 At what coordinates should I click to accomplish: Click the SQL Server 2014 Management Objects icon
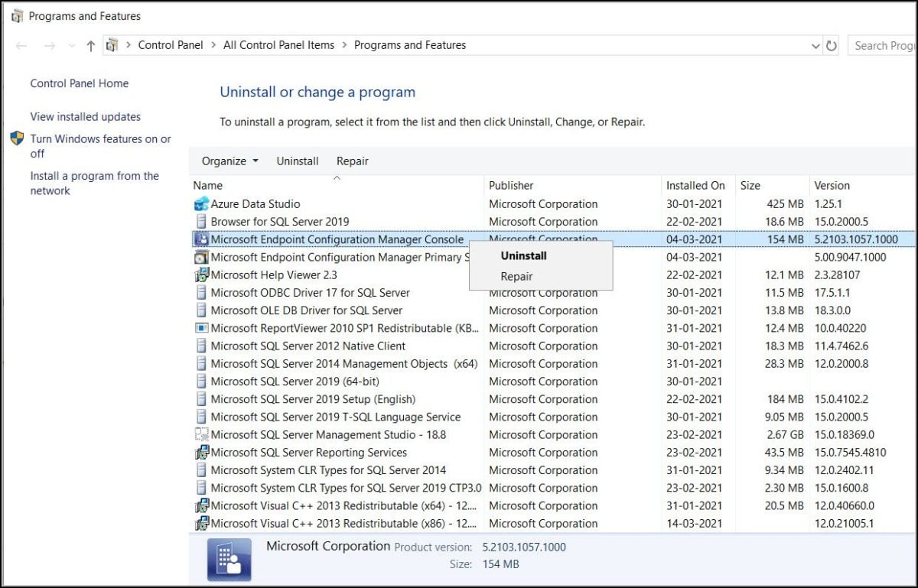201,364
